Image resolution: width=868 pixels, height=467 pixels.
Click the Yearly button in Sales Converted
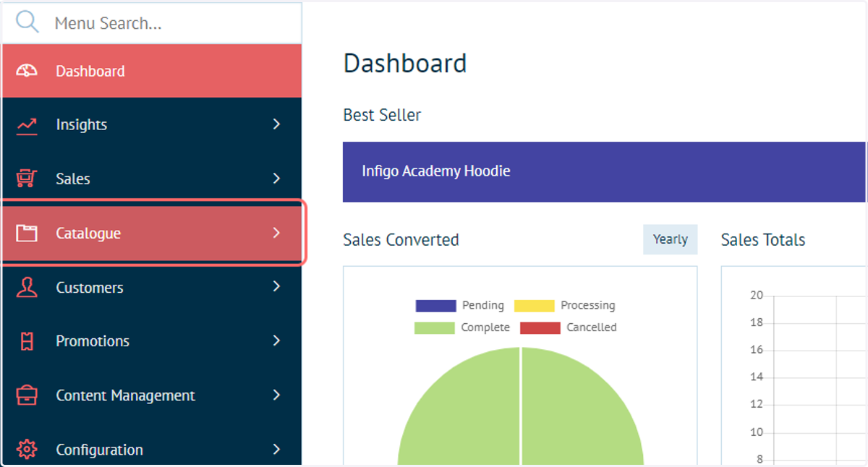pyautogui.click(x=671, y=239)
